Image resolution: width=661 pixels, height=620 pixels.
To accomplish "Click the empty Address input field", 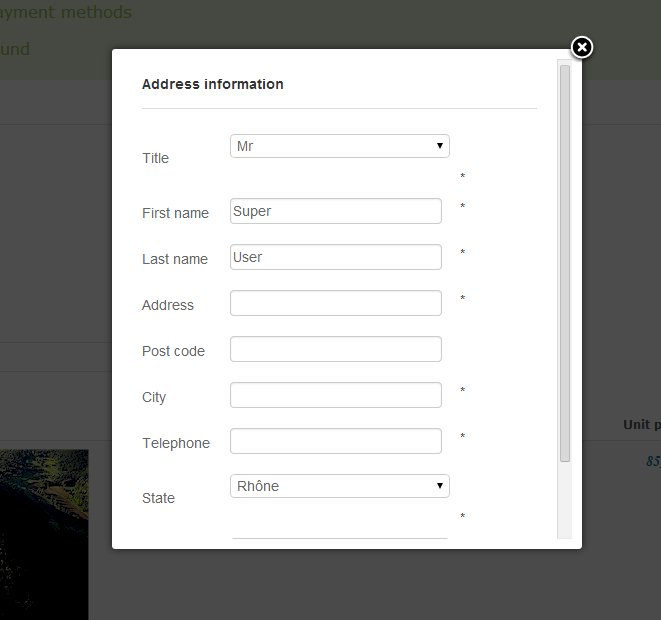I will tap(335, 303).
